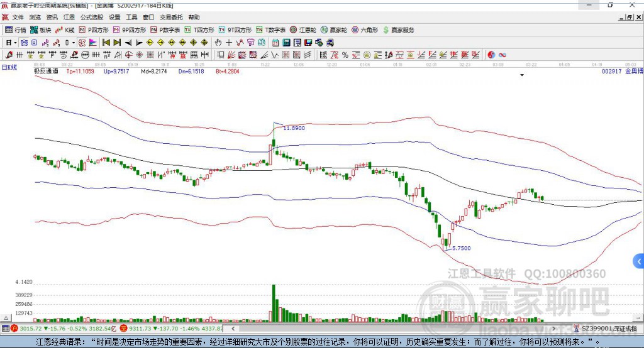Open the P数字表 number table
Screen dimensions: 644x348
[165, 30]
